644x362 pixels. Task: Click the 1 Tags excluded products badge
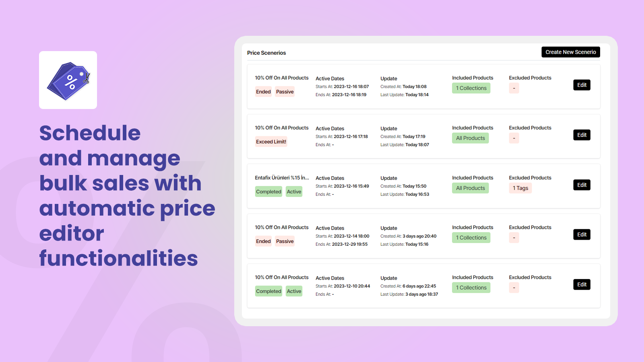(520, 188)
